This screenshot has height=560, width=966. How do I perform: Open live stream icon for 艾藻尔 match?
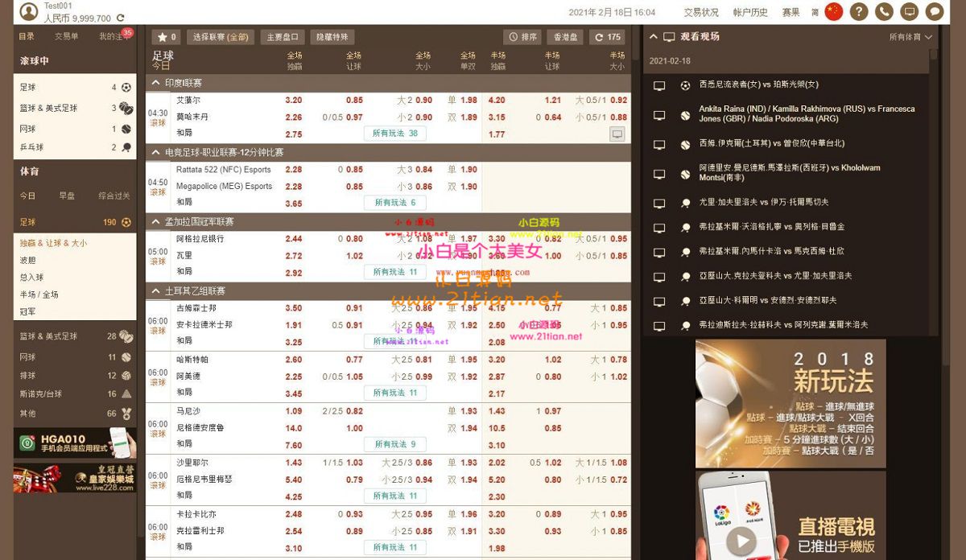(x=617, y=134)
